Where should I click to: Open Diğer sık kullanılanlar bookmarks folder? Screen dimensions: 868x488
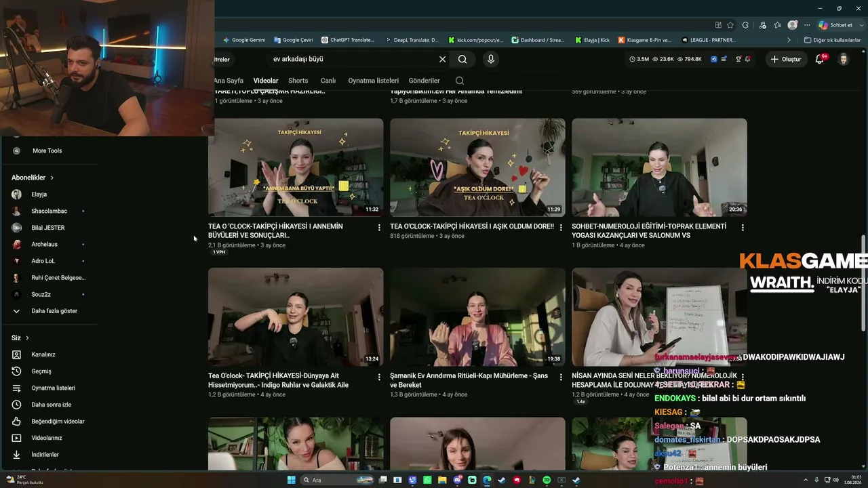832,40
